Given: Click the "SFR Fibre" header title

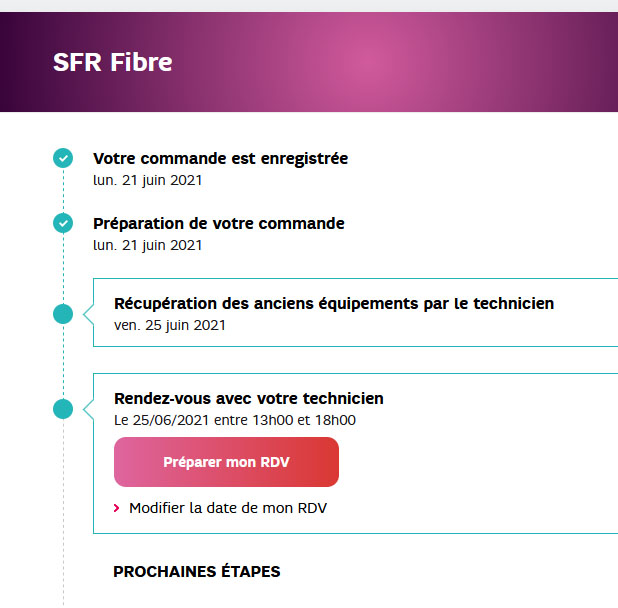Looking at the screenshot, I should pyautogui.click(x=113, y=62).
